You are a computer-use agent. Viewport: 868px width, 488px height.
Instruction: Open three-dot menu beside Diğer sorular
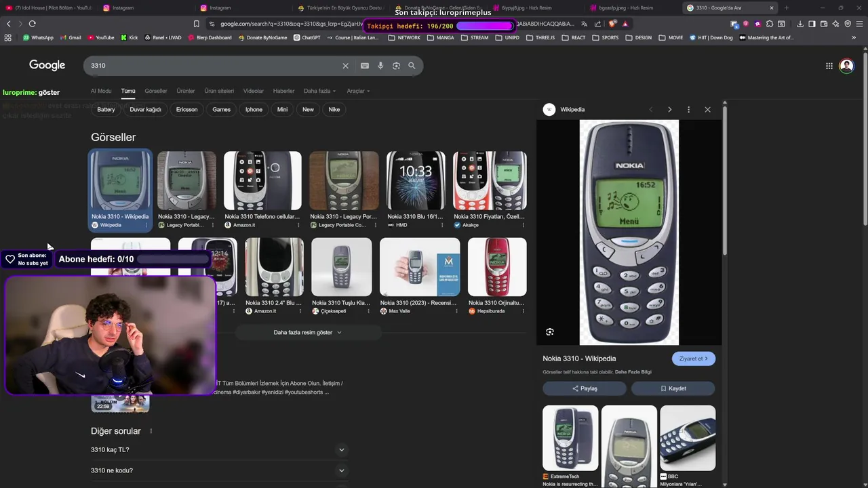pyautogui.click(x=151, y=431)
